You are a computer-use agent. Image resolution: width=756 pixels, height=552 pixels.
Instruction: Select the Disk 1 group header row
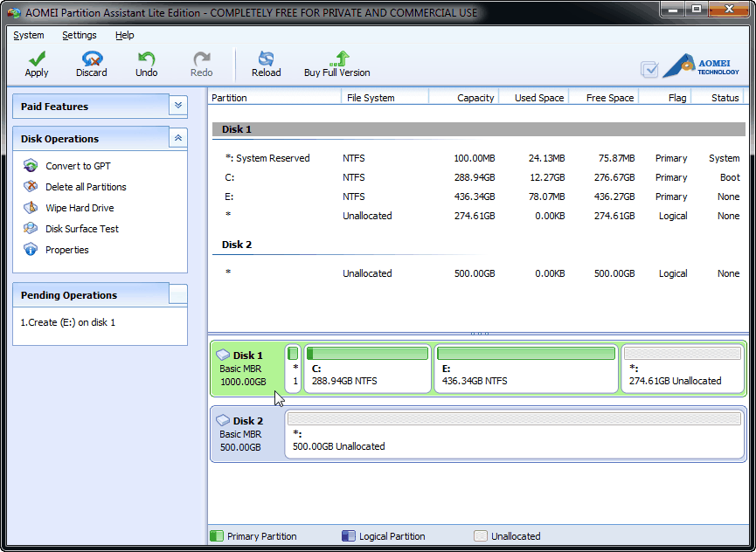[479, 129]
